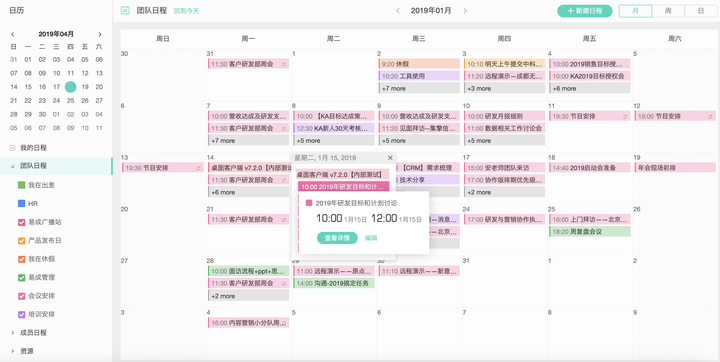
Task: Uncheck 会议安排 calendar
Action: (x=21, y=296)
